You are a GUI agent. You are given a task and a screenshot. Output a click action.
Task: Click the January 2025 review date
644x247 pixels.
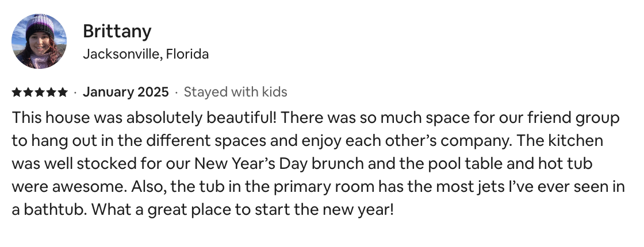tap(126, 92)
